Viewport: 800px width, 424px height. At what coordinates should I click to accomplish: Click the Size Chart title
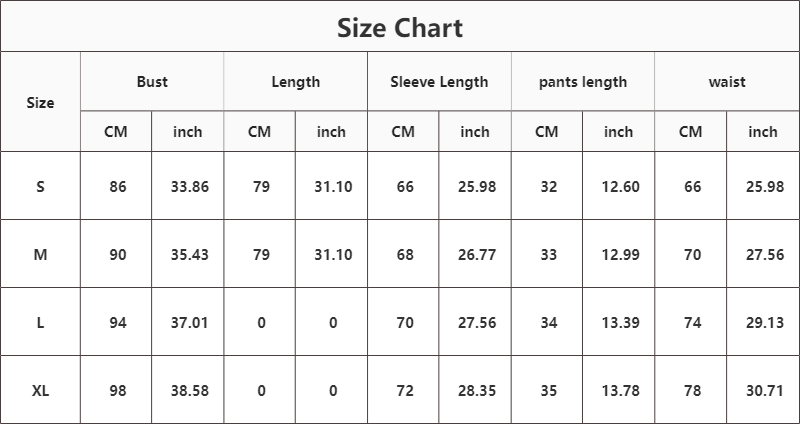click(400, 27)
